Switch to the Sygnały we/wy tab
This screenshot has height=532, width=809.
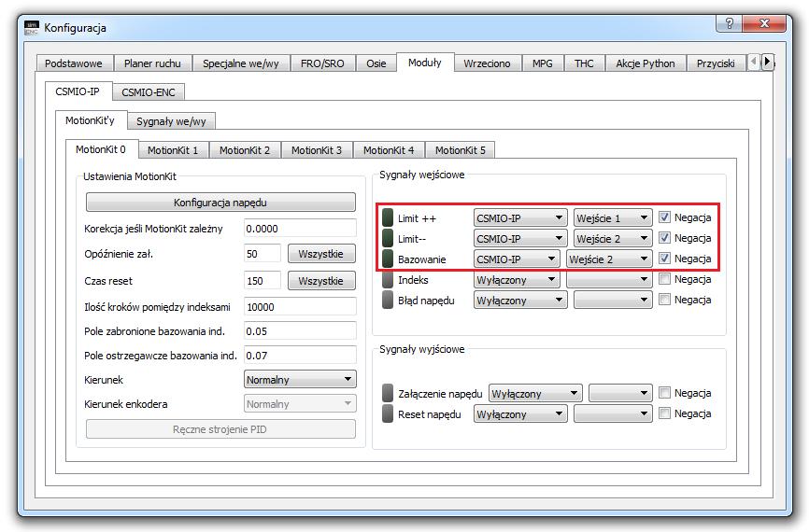coord(171,121)
